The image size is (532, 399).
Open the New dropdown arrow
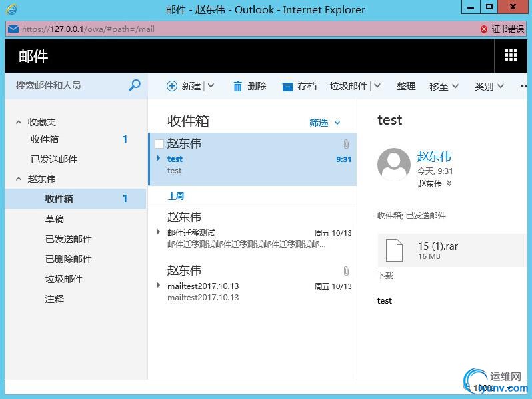pyautogui.click(x=211, y=85)
